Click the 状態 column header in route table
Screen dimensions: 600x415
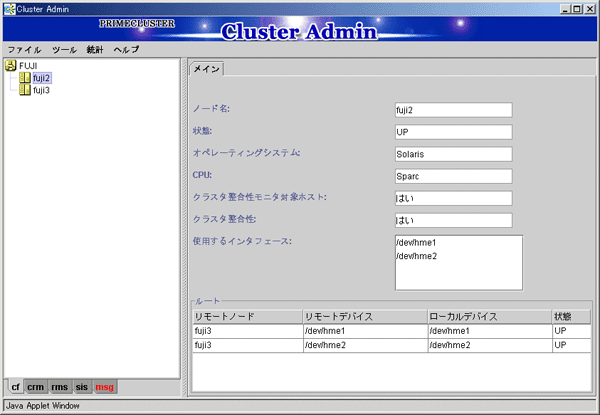(571, 317)
